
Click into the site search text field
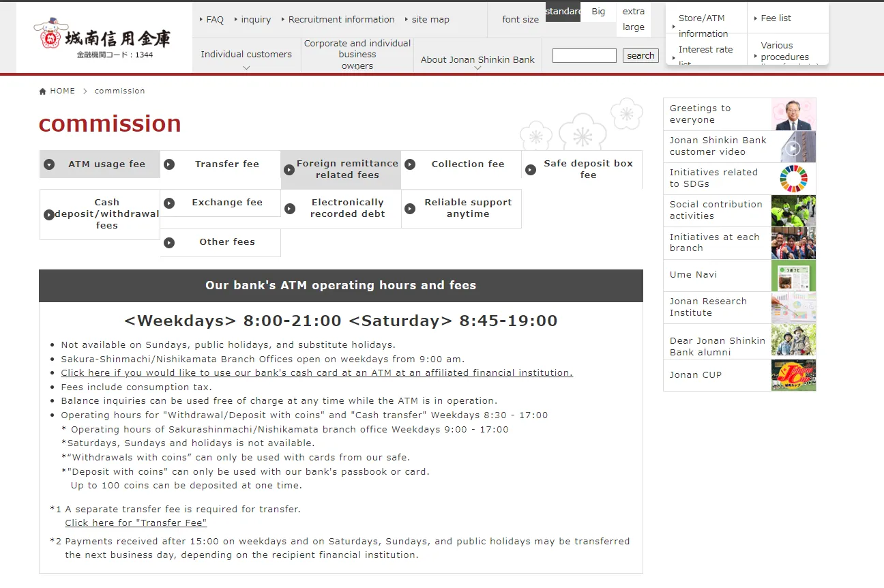[x=585, y=56]
